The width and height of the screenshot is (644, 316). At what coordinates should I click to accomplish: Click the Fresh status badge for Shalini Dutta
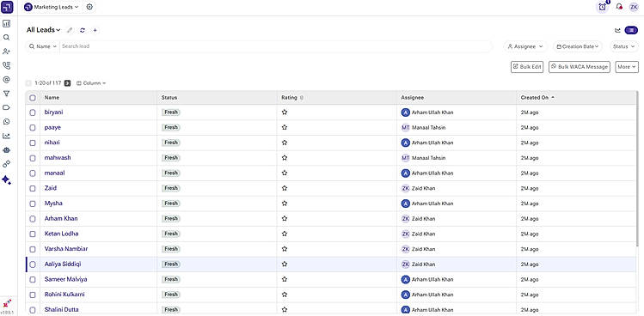click(171, 309)
